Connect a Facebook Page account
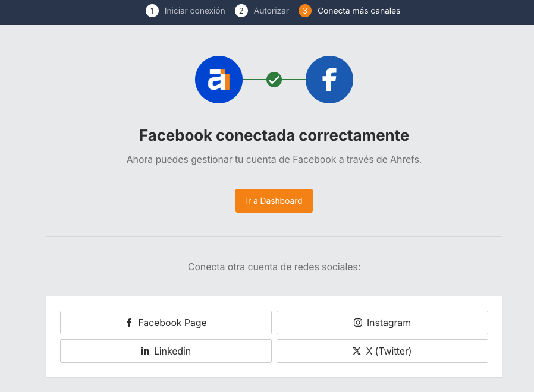 pyautogui.click(x=165, y=323)
